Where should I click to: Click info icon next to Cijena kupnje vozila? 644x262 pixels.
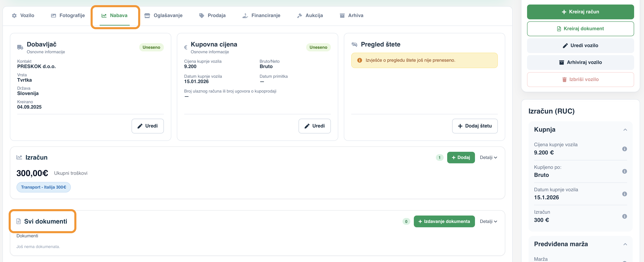[624, 149]
